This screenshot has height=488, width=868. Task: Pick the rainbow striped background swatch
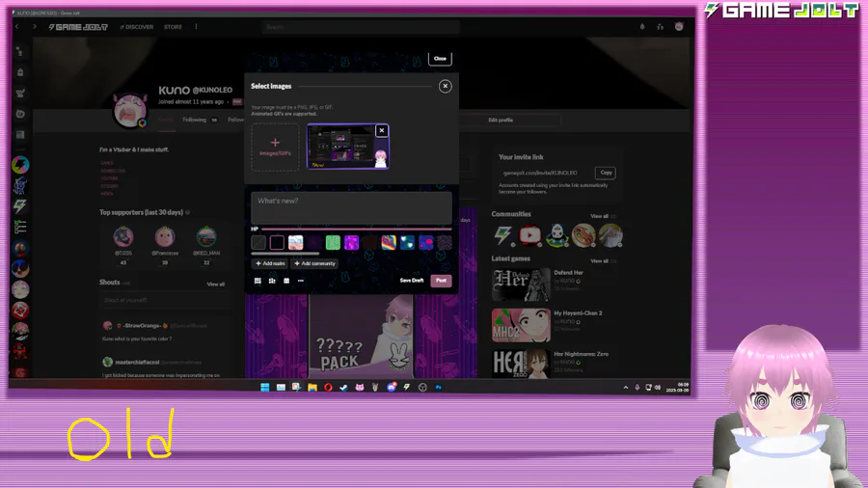pos(389,242)
